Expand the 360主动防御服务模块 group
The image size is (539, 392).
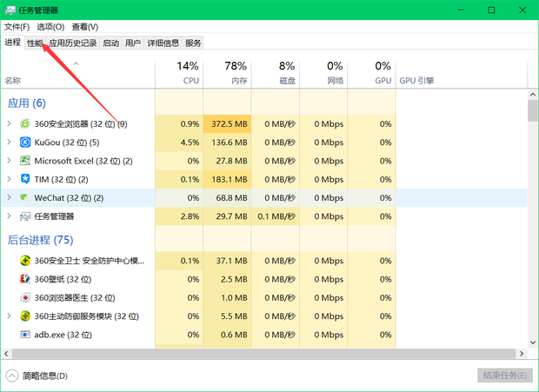10,316
